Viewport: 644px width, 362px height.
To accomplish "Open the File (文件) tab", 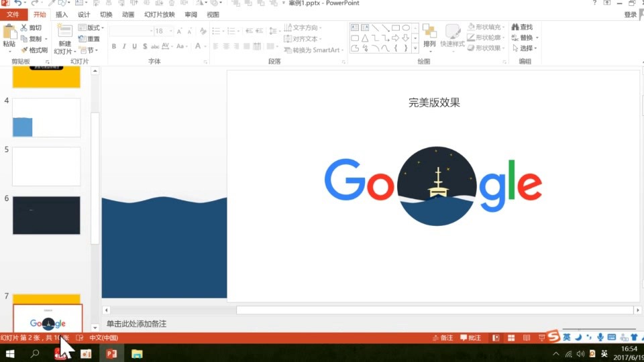I will click(x=13, y=14).
